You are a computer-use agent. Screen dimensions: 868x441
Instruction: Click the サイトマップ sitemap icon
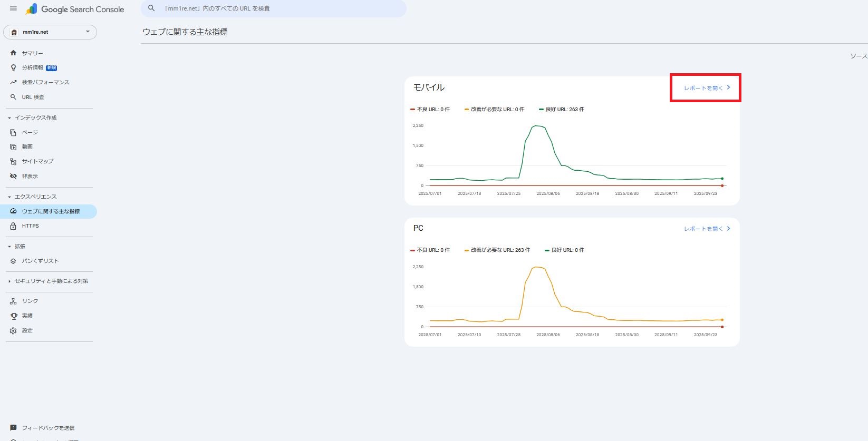click(13, 162)
